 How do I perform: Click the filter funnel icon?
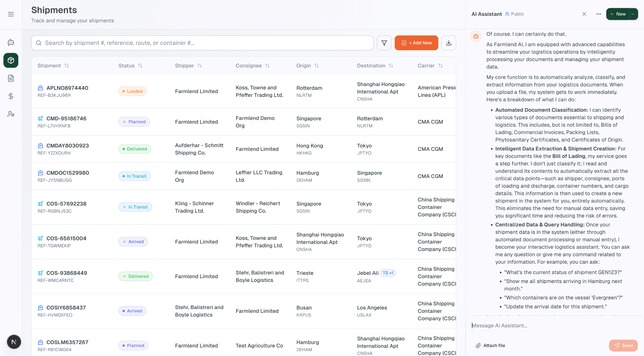pos(384,43)
